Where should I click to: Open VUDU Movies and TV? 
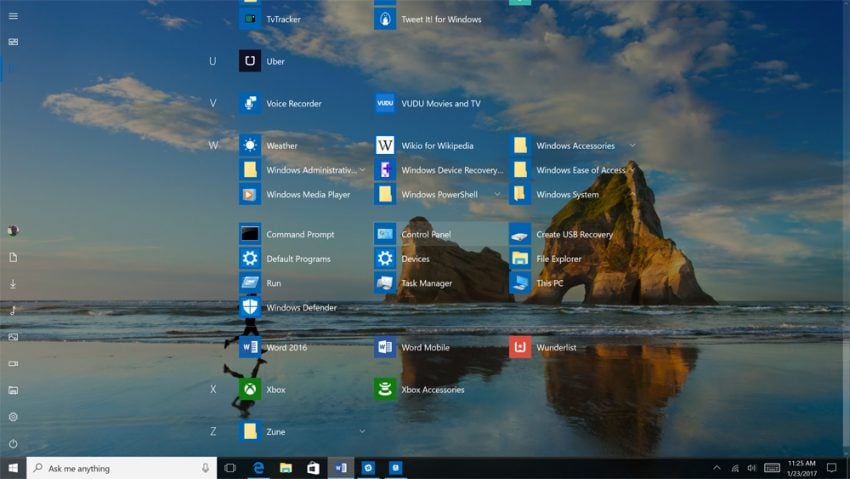point(428,103)
